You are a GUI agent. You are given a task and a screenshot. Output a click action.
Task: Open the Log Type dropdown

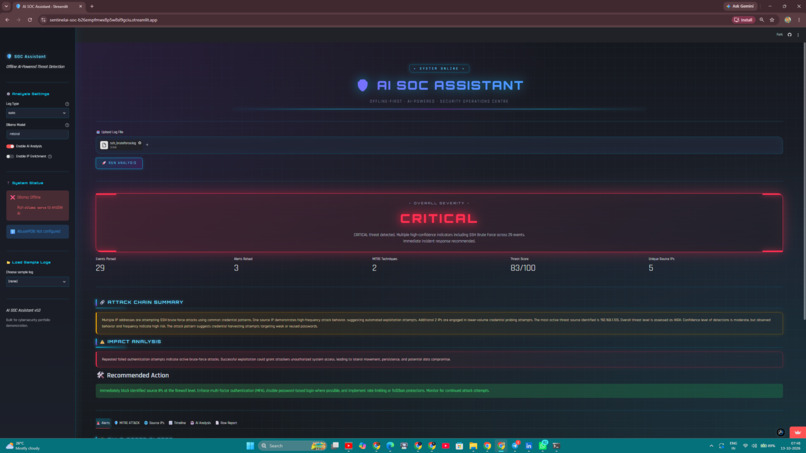click(x=37, y=113)
